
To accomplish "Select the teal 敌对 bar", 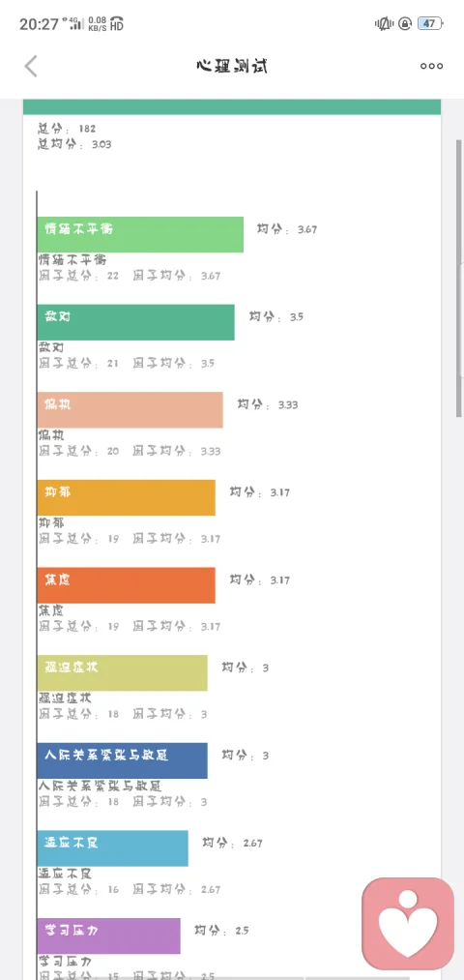I will [135, 322].
